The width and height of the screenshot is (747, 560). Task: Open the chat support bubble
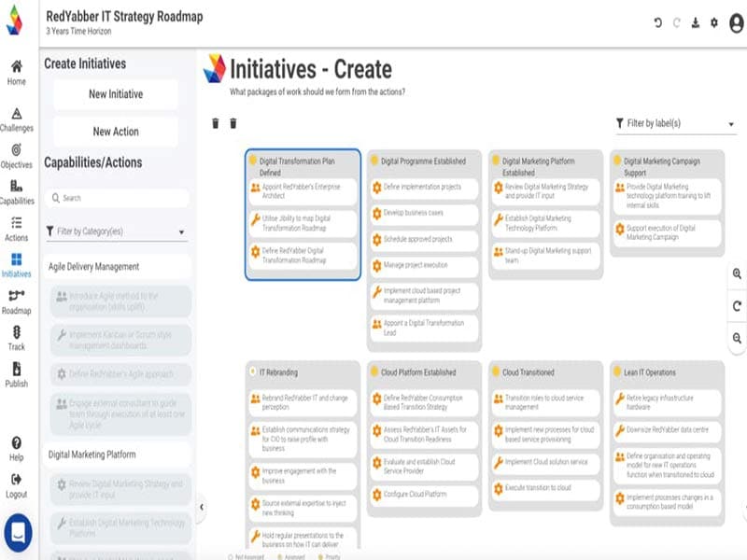pos(18,531)
